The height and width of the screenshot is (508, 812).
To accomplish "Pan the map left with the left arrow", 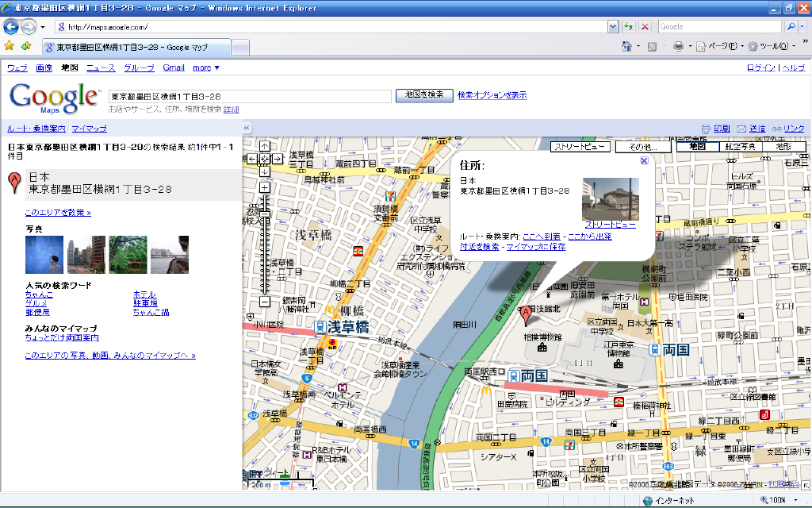I will (251, 159).
